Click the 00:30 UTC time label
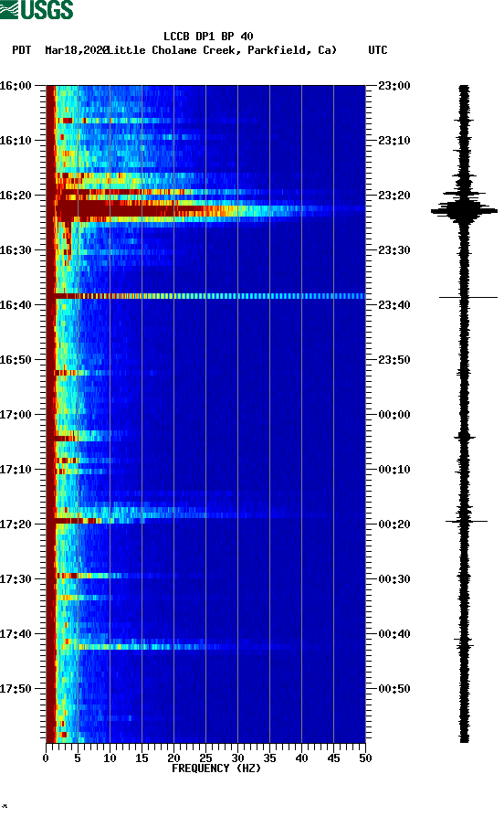This screenshot has height=816, width=504. [x=394, y=578]
